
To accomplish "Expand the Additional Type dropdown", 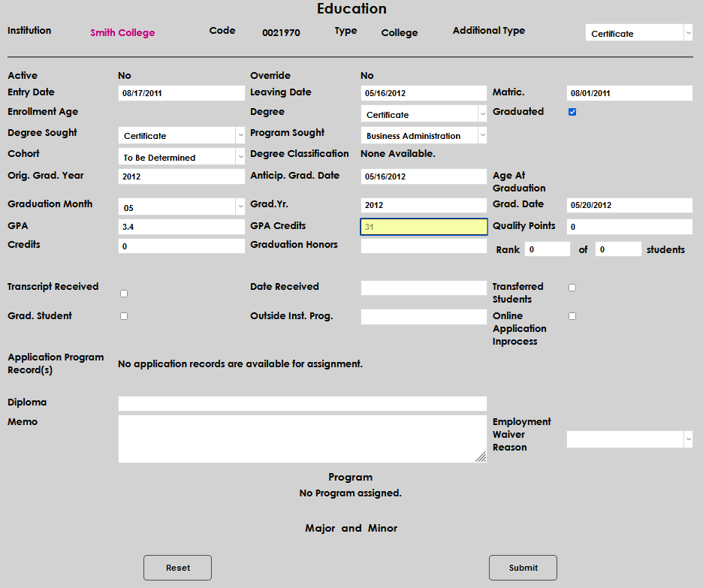I will 638,33.
